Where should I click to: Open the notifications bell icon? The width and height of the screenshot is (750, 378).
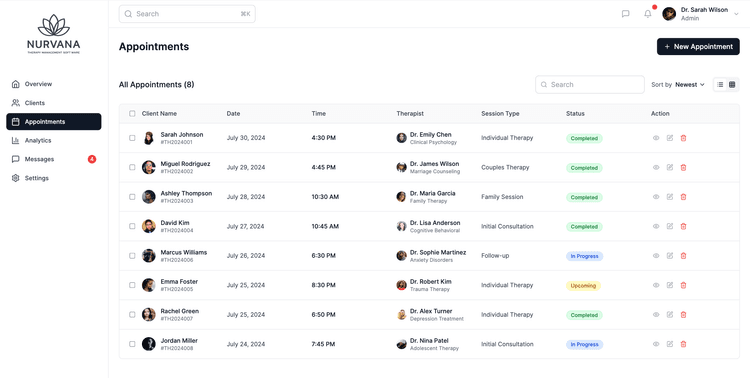(x=648, y=14)
